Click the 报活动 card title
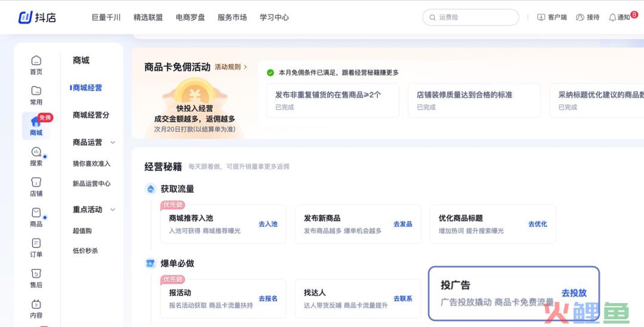This screenshot has width=644, height=327. (x=180, y=293)
